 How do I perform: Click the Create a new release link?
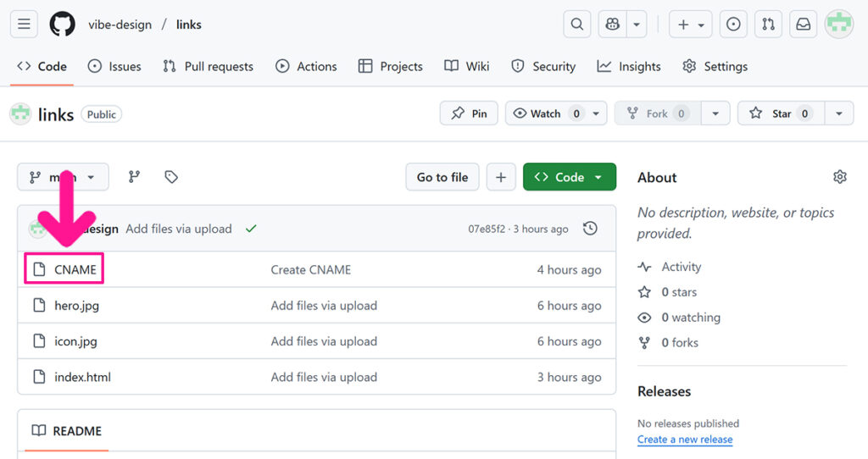[x=685, y=440]
